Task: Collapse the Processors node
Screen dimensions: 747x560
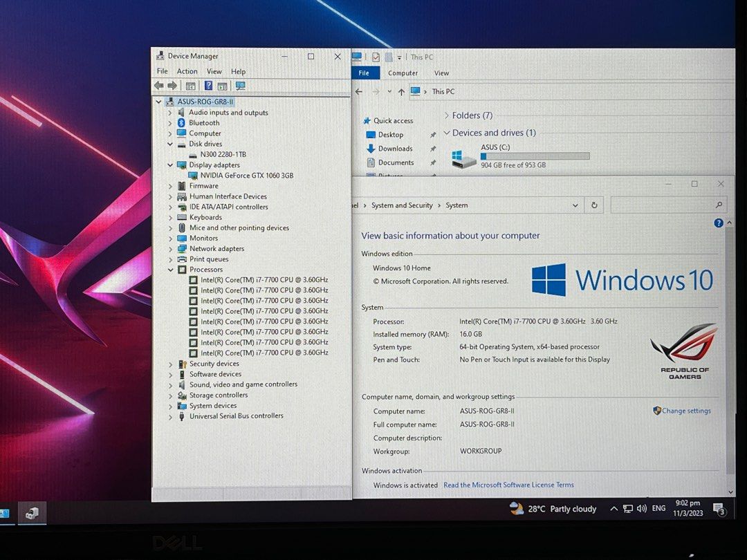Action: [x=170, y=270]
